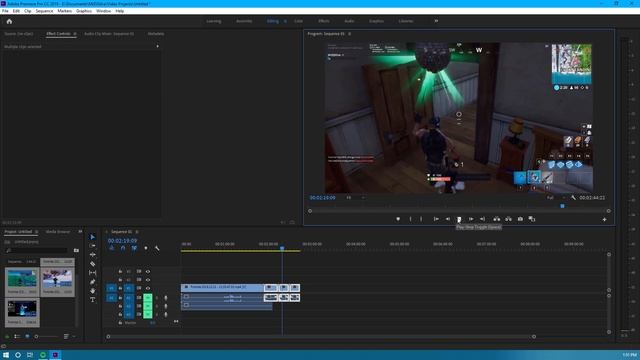Open the Markers menu
640x360 pixels.
click(64, 11)
